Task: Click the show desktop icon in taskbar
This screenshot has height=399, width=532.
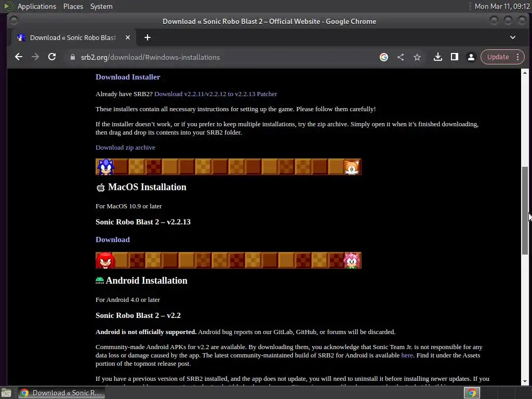Action: (x=6, y=393)
